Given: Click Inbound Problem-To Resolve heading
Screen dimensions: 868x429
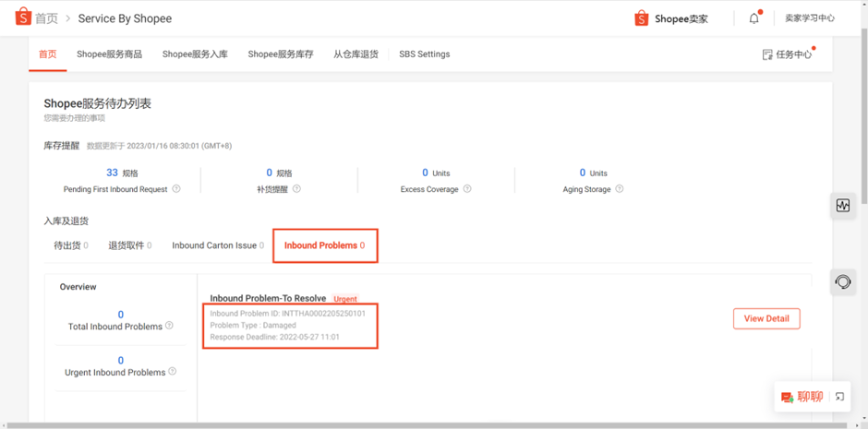Looking at the screenshot, I should point(268,299).
